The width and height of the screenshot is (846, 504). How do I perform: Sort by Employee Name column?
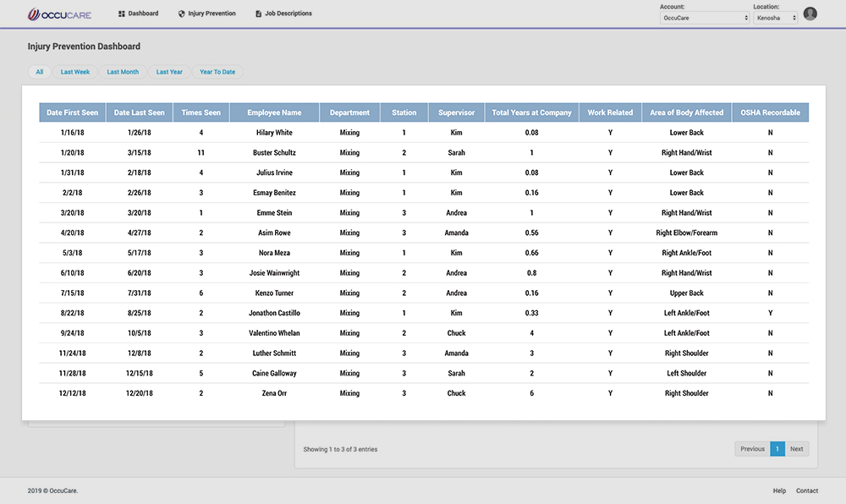274,112
